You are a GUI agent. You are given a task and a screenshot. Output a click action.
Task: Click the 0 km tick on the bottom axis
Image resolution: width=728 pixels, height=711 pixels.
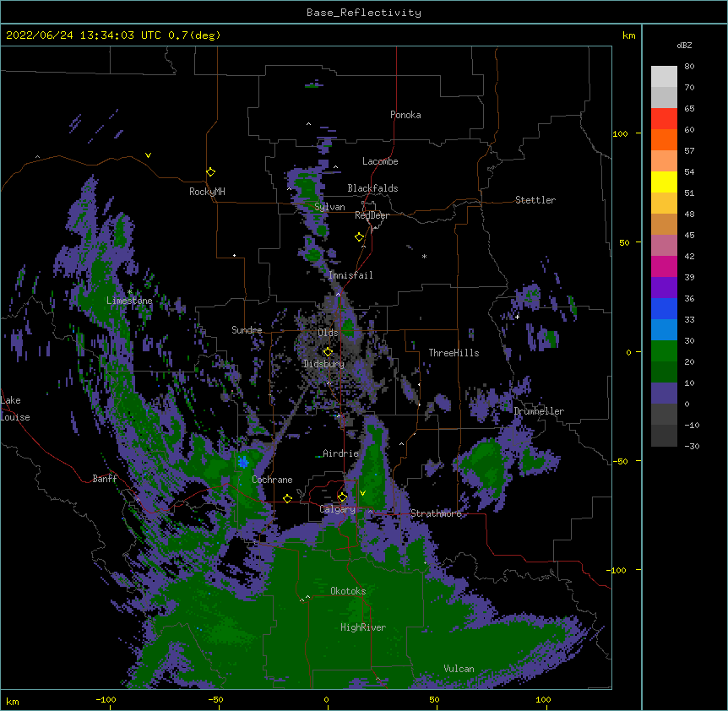point(326,699)
